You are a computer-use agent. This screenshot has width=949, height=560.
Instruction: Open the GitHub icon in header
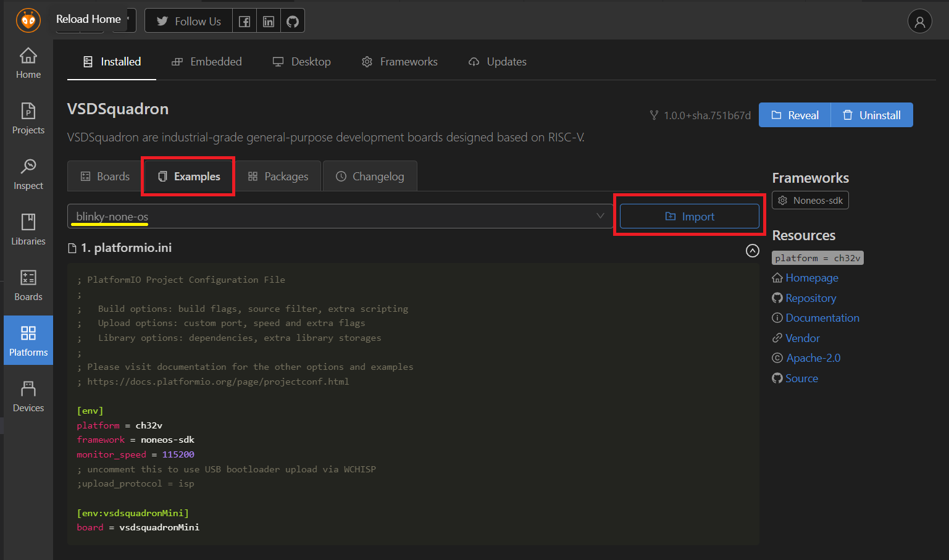tap(293, 22)
